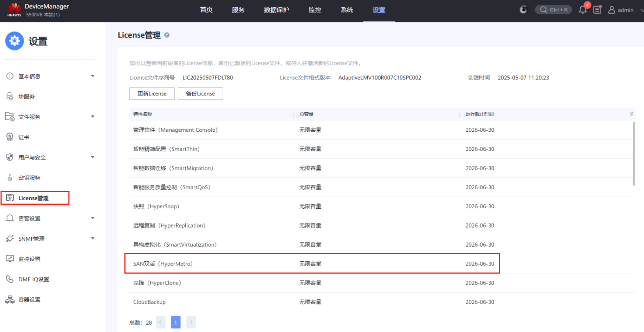The height and width of the screenshot is (332, 644).
Task: Open 容器设置 in the sidebar
Action: pyautogui.click(x=29, y=300)
